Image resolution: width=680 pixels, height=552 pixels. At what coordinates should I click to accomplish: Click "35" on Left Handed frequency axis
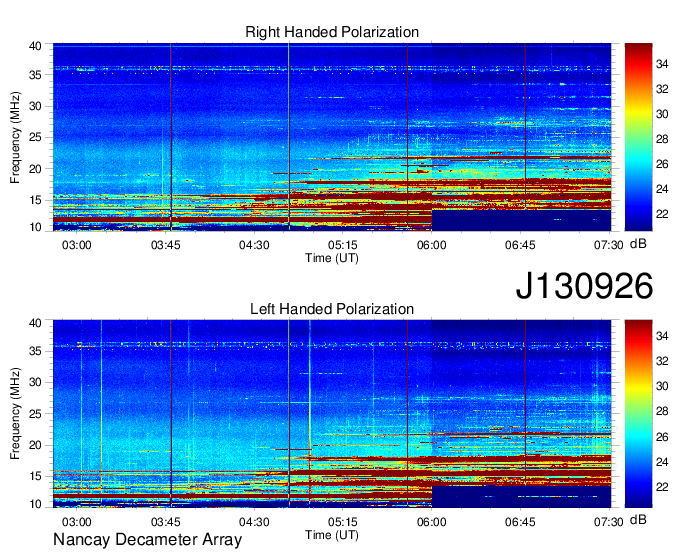click(x=35, y=351)
